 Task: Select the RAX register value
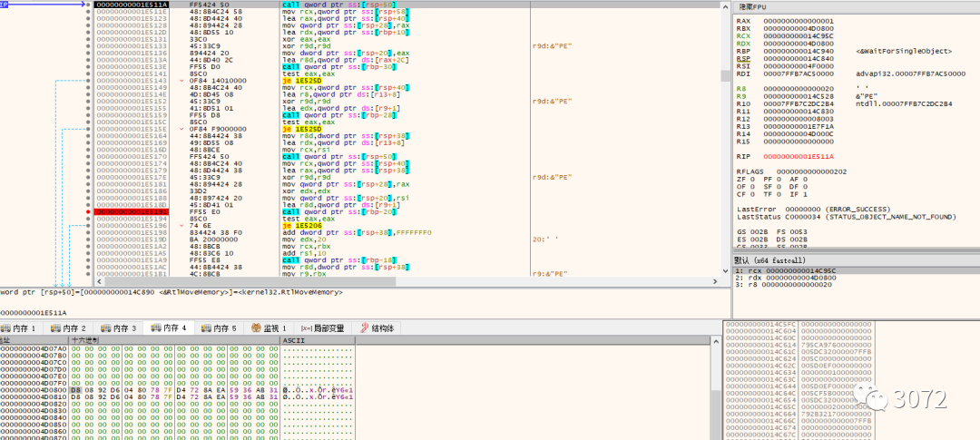tap(798, 21)
